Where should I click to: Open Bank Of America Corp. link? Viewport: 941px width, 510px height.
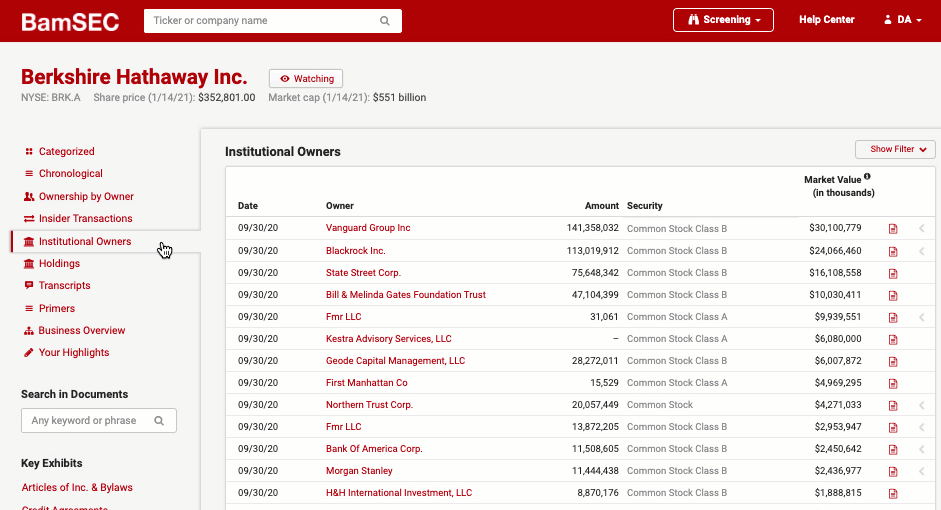click(x=374, y=449)
